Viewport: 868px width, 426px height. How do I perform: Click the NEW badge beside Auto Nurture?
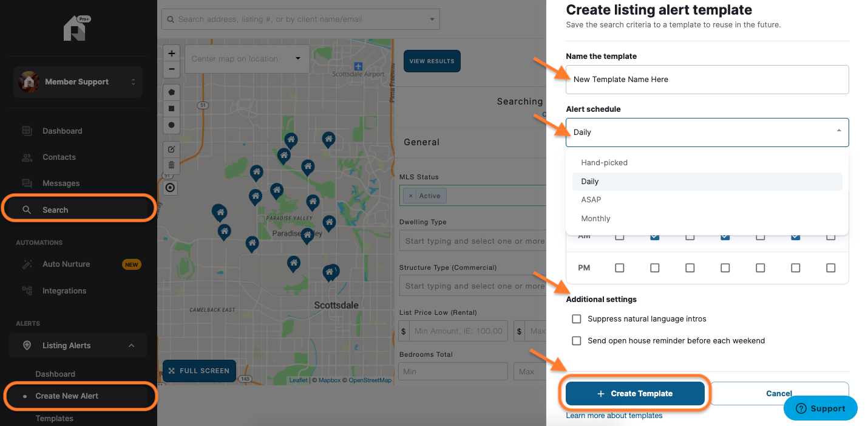click(x=132, y=264)
